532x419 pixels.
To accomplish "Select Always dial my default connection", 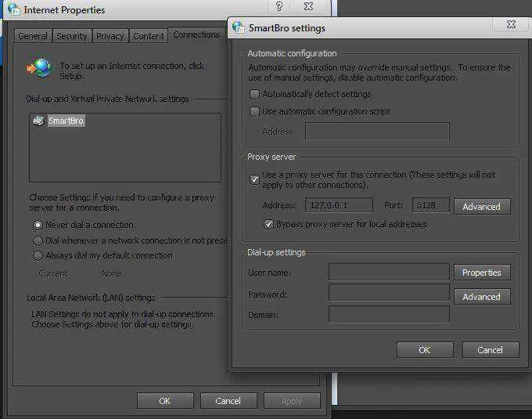I will [38, 255].
